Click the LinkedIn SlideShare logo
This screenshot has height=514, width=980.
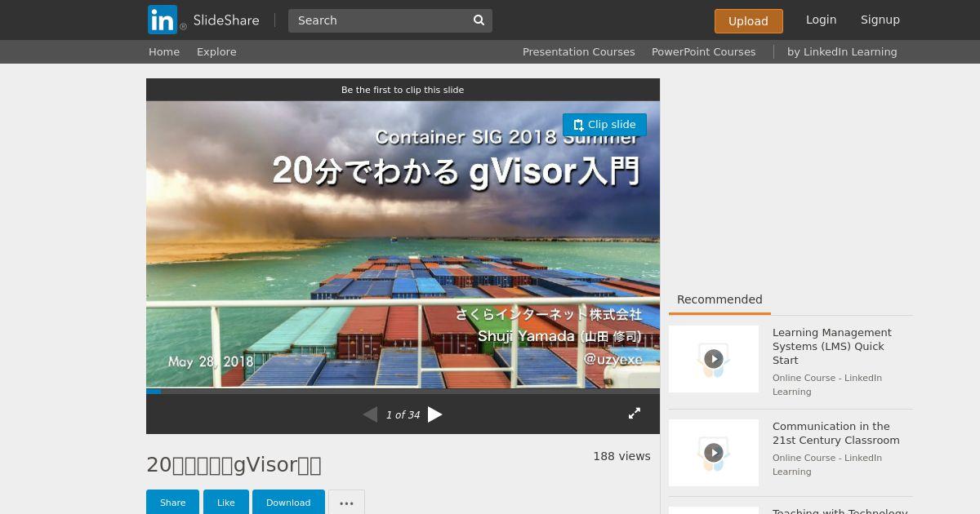pyautogui.click(x=203, y=20)
